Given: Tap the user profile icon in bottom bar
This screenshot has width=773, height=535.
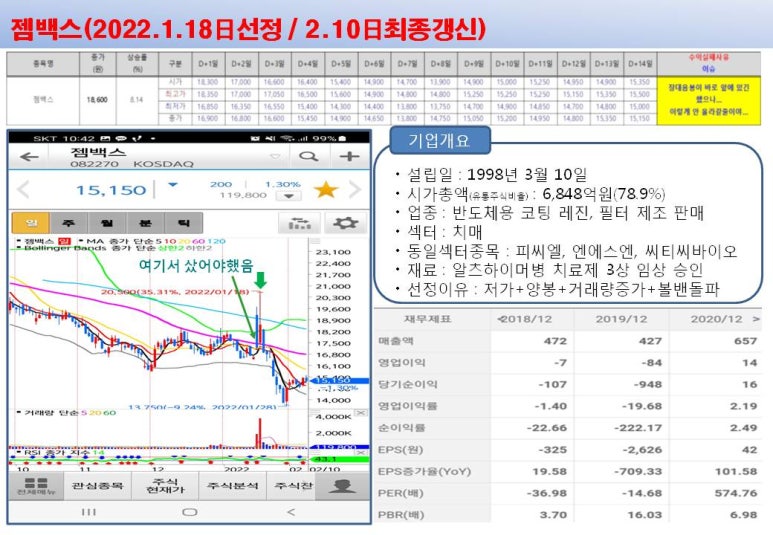Looking at the screenshot, I should point(342,486).
